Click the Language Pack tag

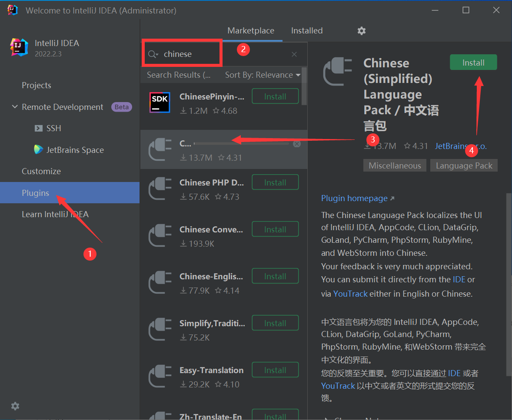[464, 165]
